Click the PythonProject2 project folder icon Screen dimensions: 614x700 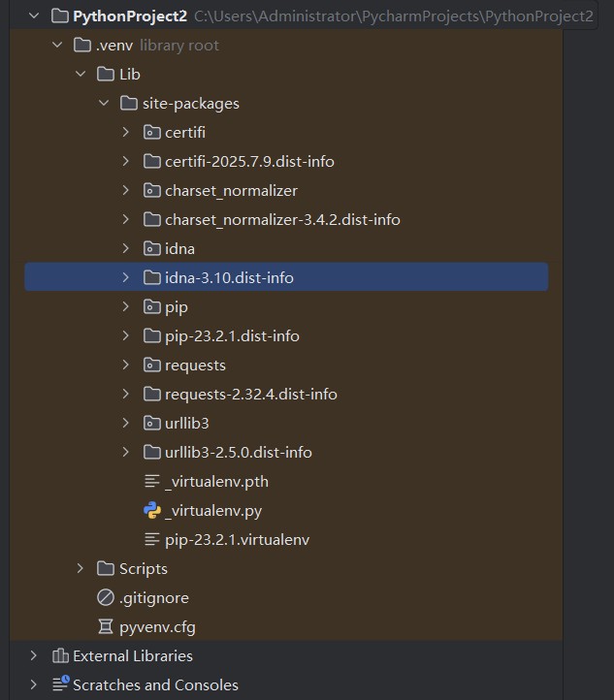(60, 16)
